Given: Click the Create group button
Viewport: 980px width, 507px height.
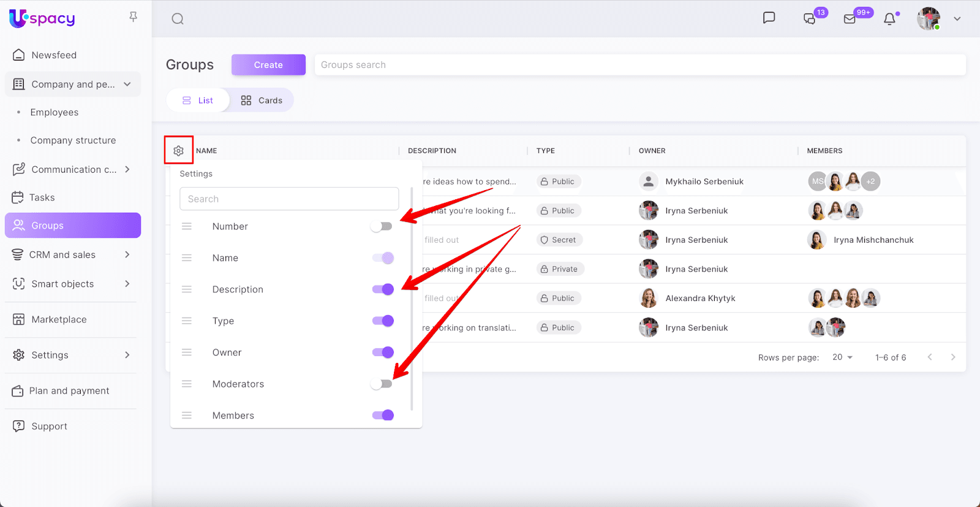Looking at the screenshot, I should coord(268,65).
